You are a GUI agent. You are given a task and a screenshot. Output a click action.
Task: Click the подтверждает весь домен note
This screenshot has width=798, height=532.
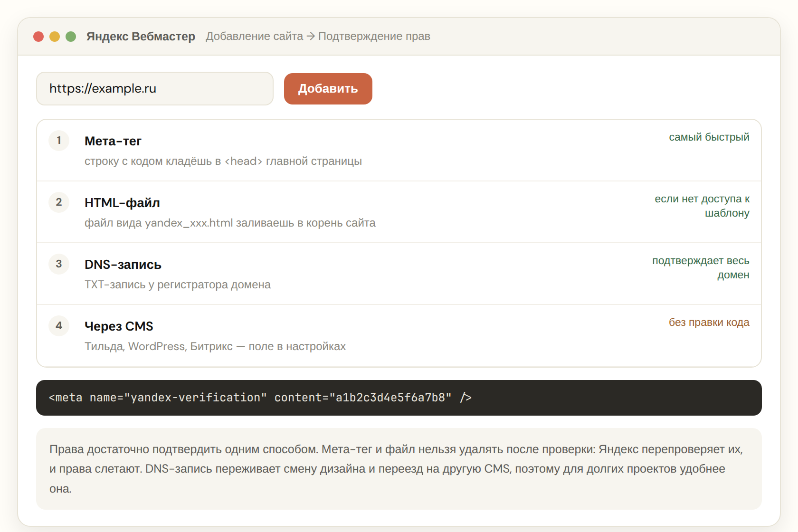click(701, 267)
